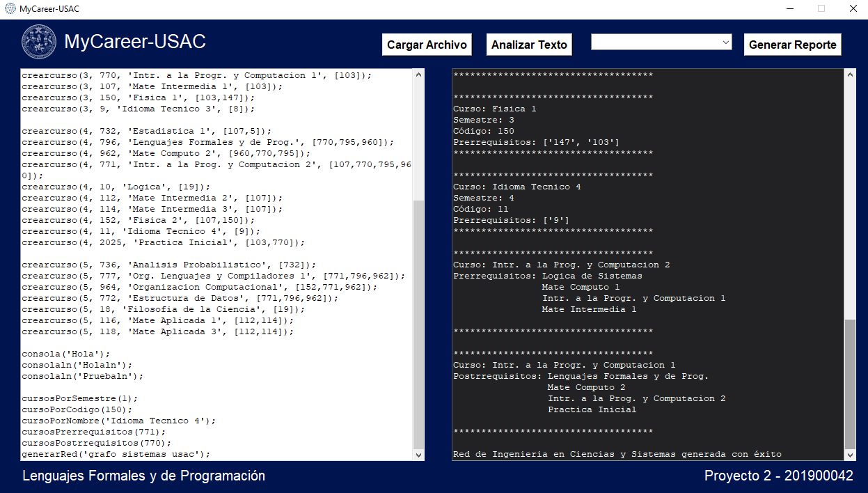This screenshot has width=868, height=493.
Task: Close the MyCareer-USAC window
Action: [853, 9]
